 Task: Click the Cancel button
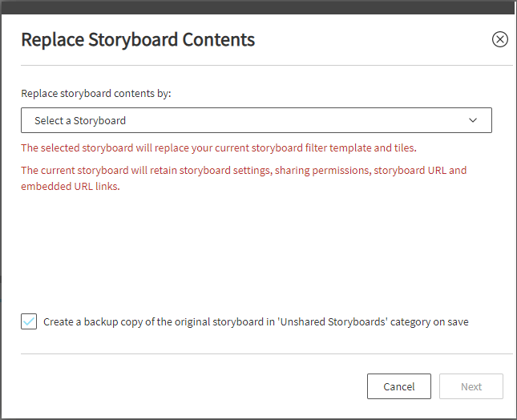click(398, 386)
